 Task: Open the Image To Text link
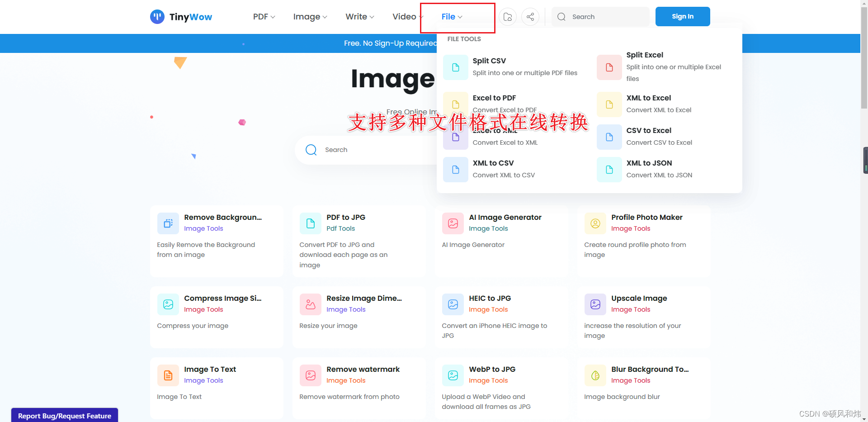(x=210, y=370)
